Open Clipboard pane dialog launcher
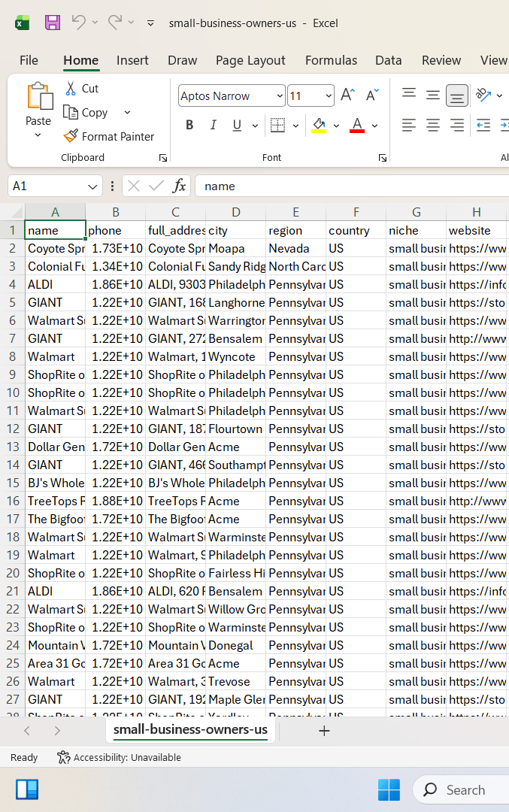 pyautogui.click(x=163, y=158)
